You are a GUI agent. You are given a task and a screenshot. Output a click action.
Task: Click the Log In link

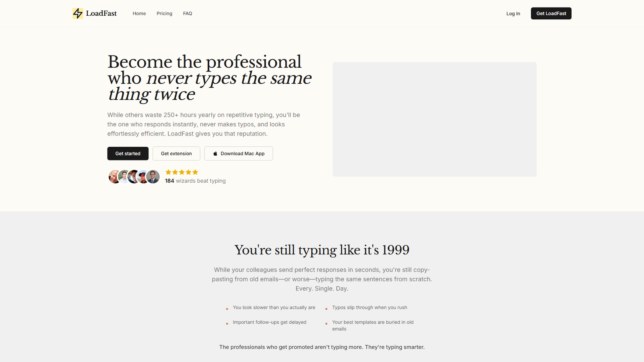[x=513, y=14]
